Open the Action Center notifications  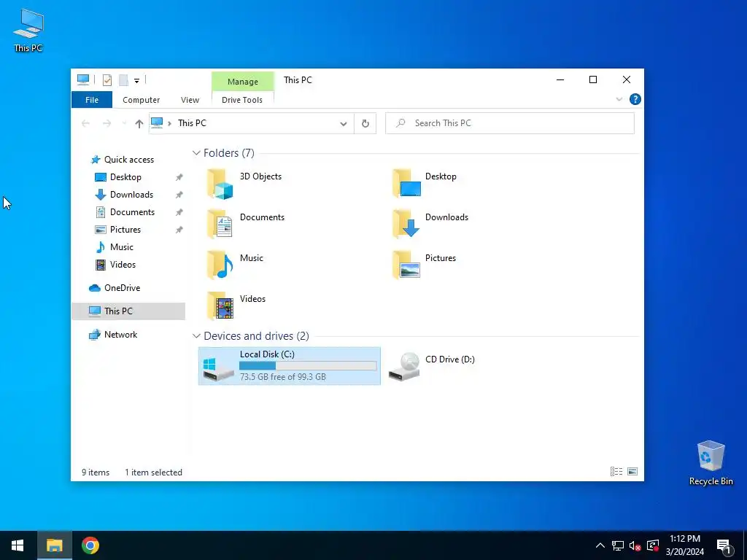point(724,546)
